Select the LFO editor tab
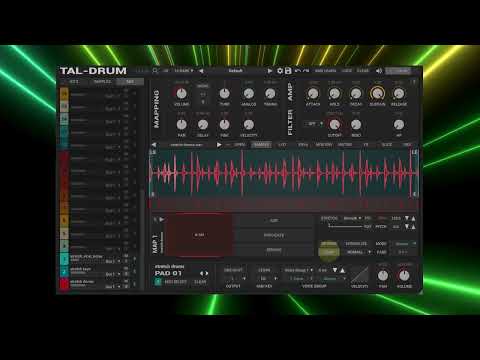This screenshot has width=480, height=360. click(282, 145)
